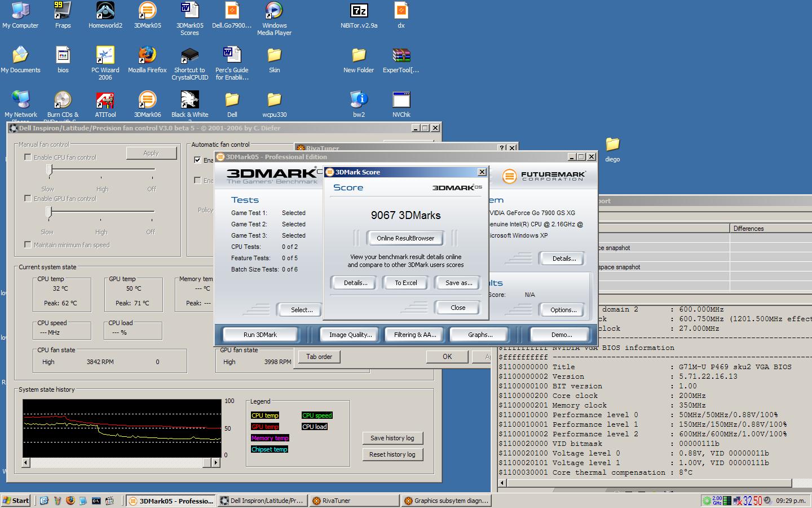Open command prompt from quick launch bar
This screenshot has height=508, width=812.
coord(96,501)
